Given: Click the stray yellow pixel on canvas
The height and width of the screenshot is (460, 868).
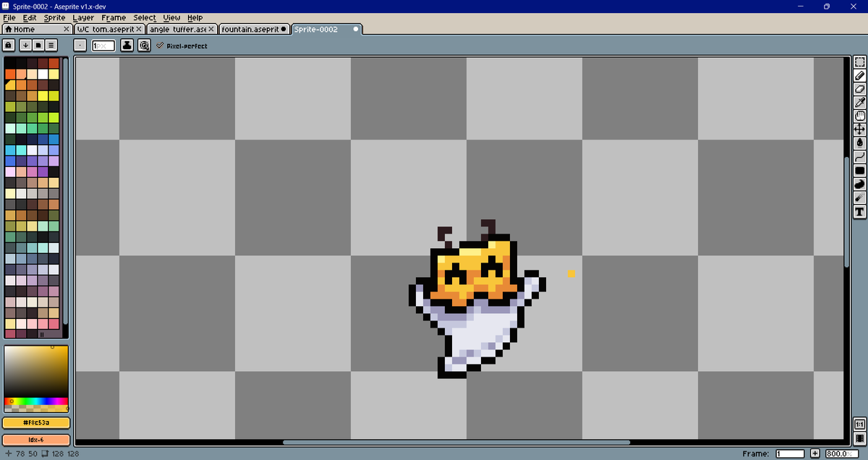Looking at the screenshot, I should click(571, 273).
